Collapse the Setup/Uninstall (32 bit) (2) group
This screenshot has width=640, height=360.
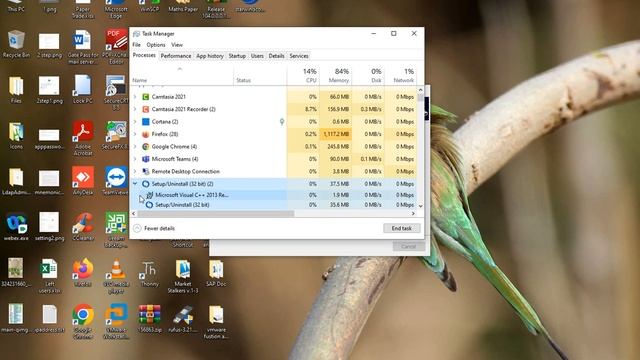point(135,184)
